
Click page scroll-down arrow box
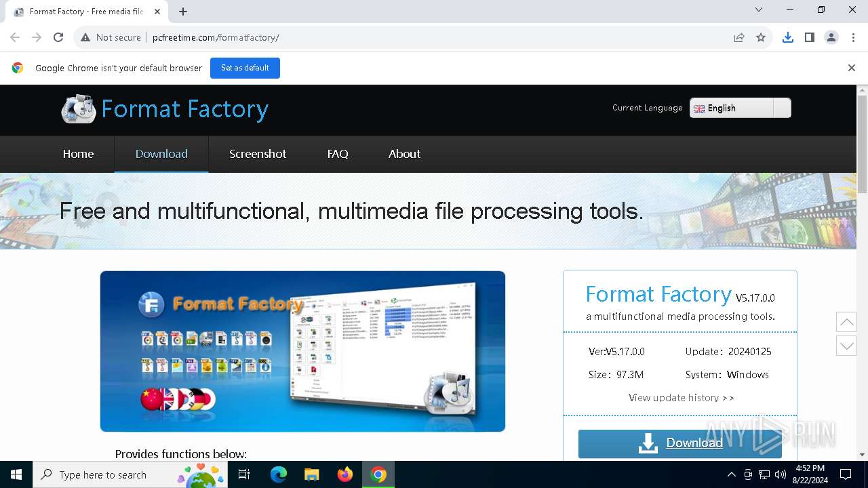point(846,346)
